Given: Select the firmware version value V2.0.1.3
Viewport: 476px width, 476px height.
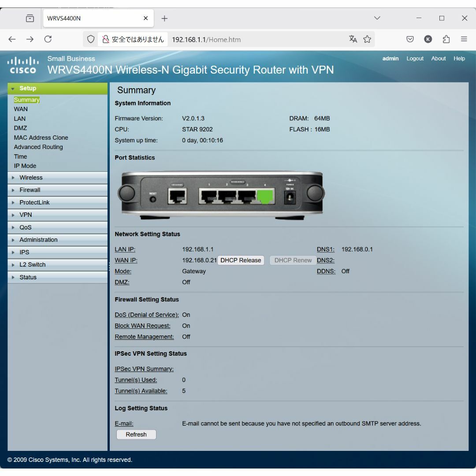Looking at the screenshot, I should [193, 119].
